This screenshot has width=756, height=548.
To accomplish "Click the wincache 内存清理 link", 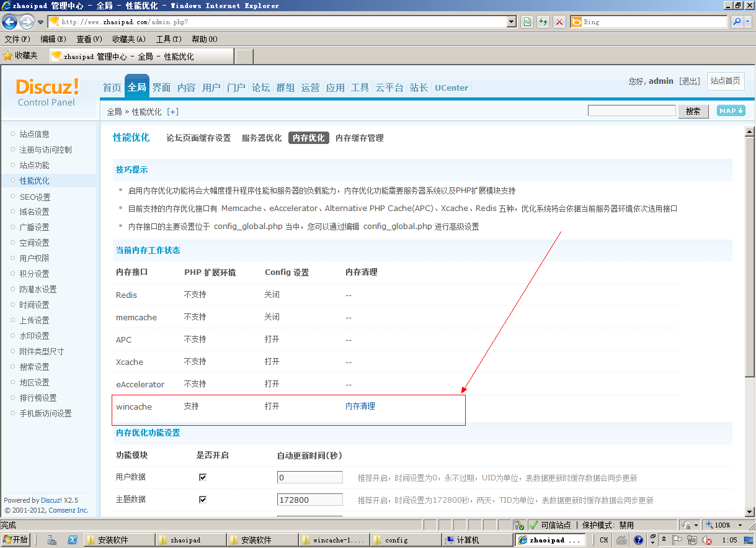I will pyautogui.click(x=360, y=407).
